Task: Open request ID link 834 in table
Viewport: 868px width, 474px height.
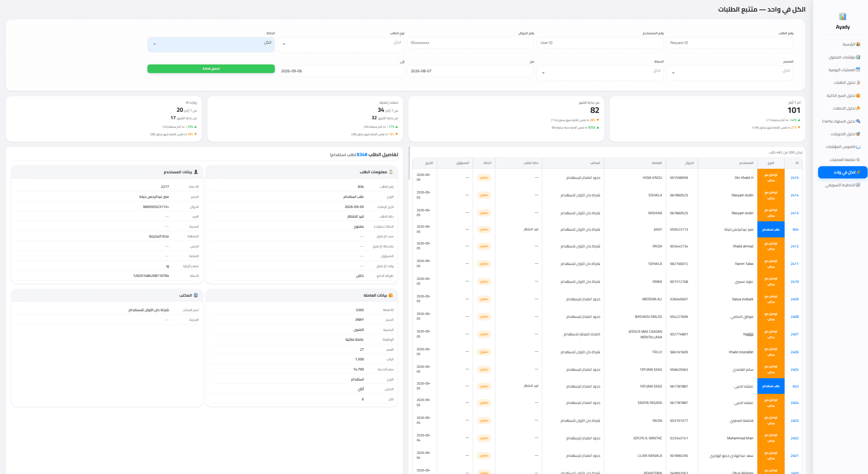Action: pos(795,230)
